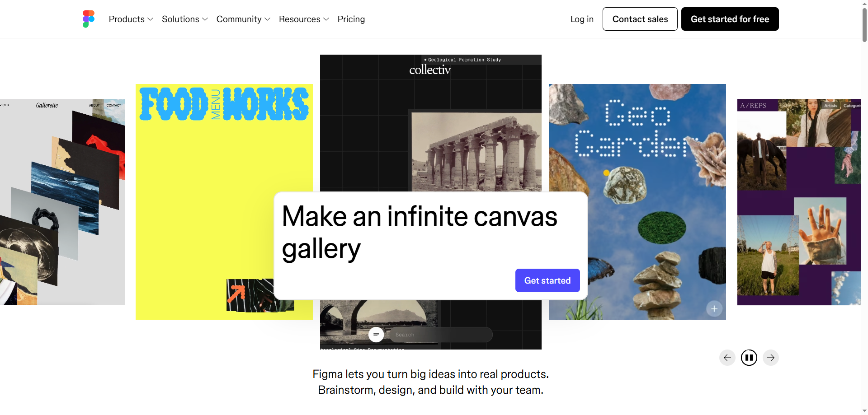Go to previous carousel slide
The width and height of the screenshot is (868, 415).
point(727,358)
